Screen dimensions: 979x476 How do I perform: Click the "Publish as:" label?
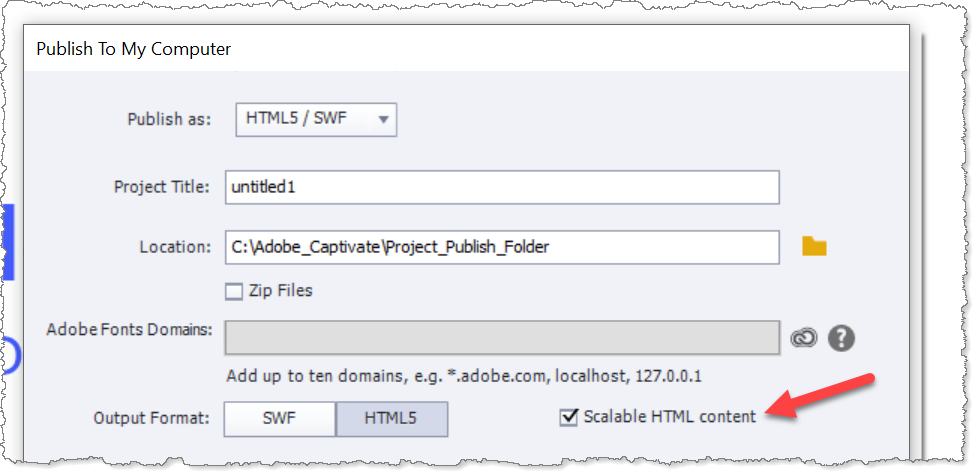click(x=169, y=119)
